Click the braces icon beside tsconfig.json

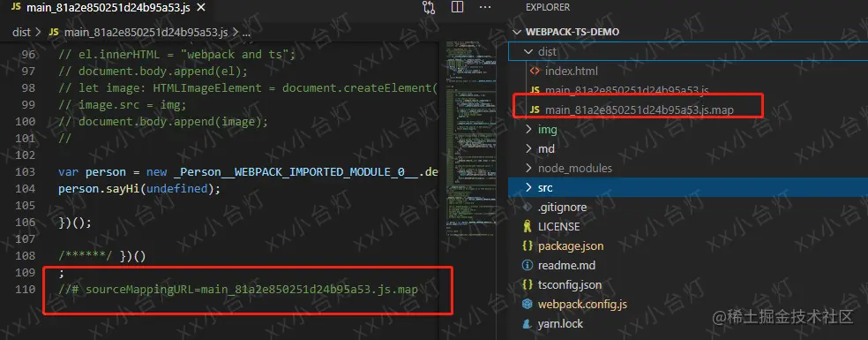click(528, 284)
